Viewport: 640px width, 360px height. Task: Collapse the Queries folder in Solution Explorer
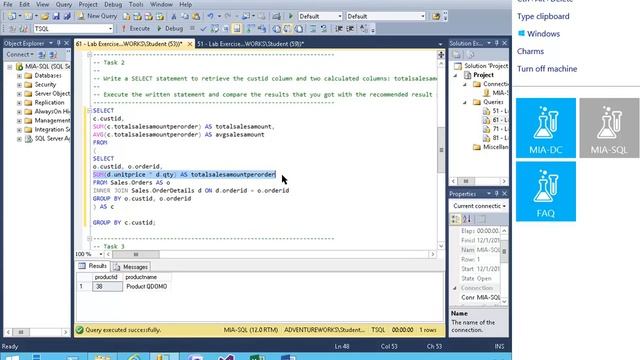point(465,102)
